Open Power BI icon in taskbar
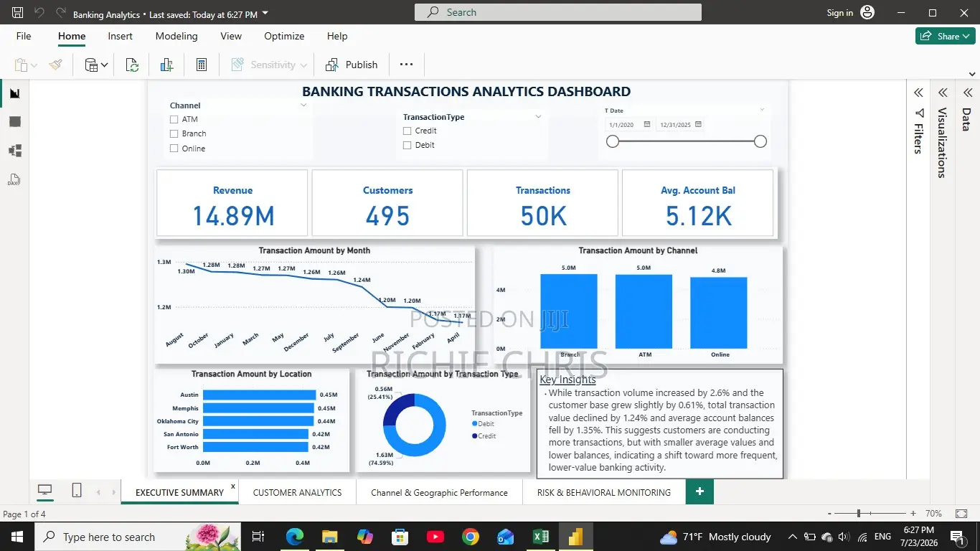980x551 pixels. 576,537
